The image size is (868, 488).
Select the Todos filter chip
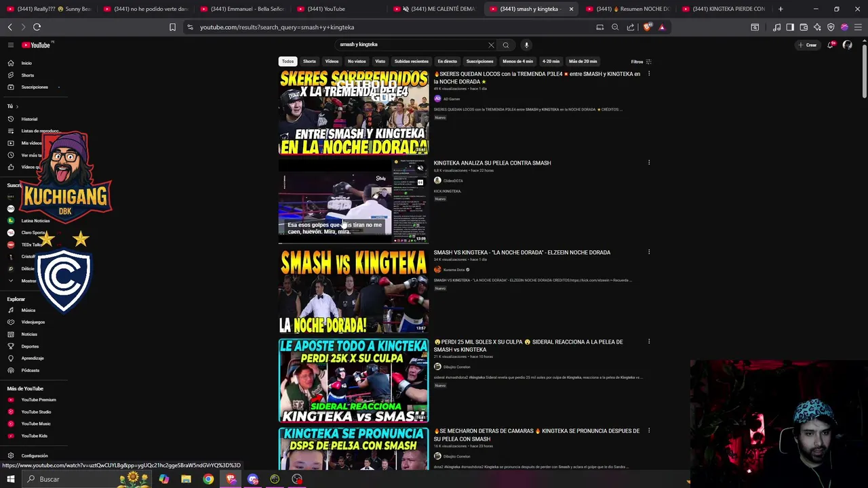(x=288, y=62)
